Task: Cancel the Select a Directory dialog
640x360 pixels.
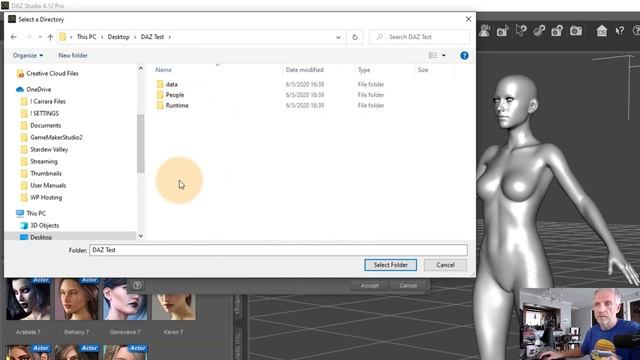Action: [445, 265]
